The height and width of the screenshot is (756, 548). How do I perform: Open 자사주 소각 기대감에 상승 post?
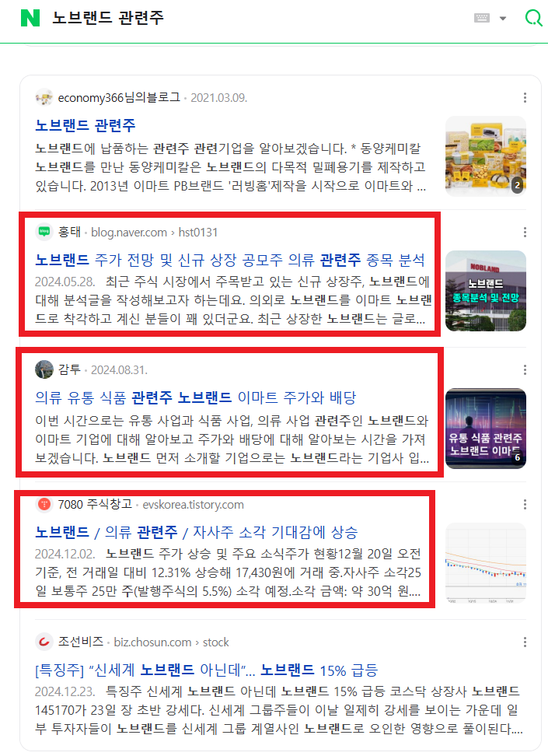point(196,532)
